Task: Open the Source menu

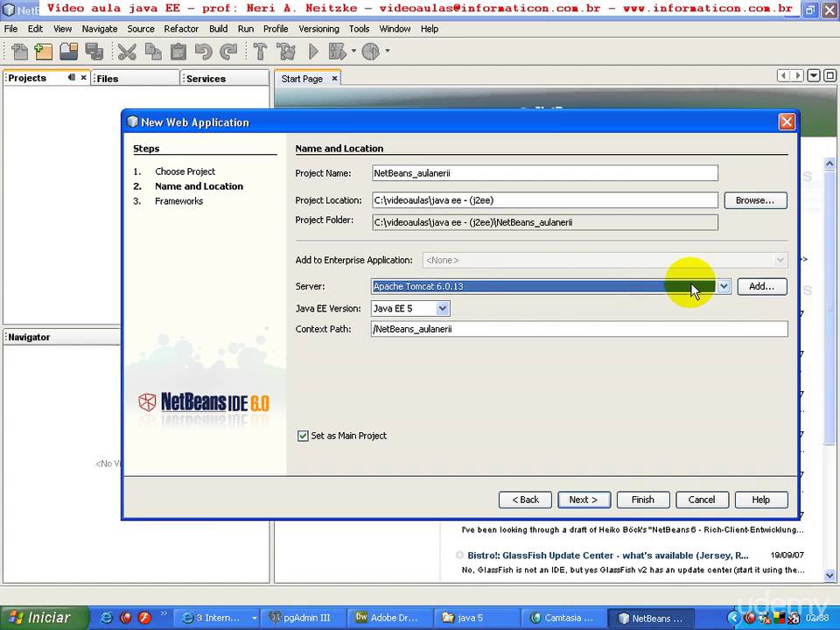Action: [141, 29]
